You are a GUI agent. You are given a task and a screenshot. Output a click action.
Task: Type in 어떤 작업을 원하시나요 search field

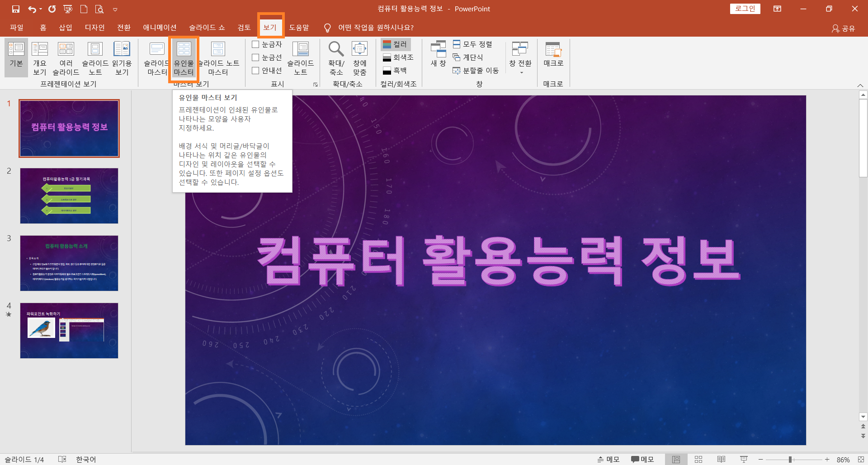[x=376, y=28]
